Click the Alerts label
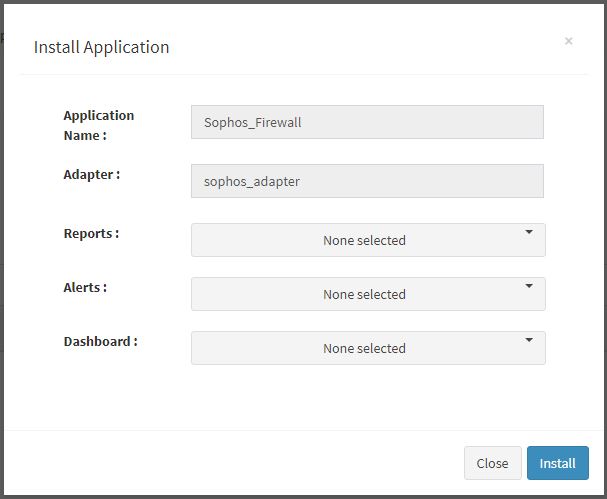The width and height of the screenshot is (607, 499). (85, 288)
